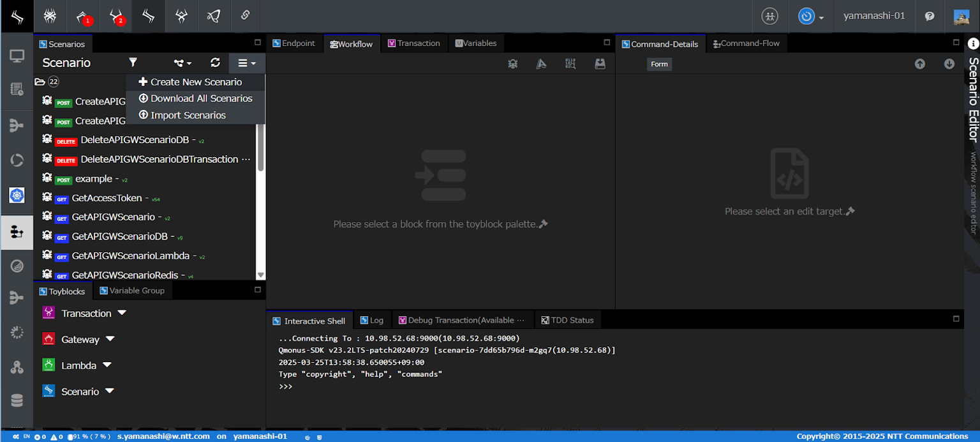Switch to the Log tab

(x=376, y=320)
